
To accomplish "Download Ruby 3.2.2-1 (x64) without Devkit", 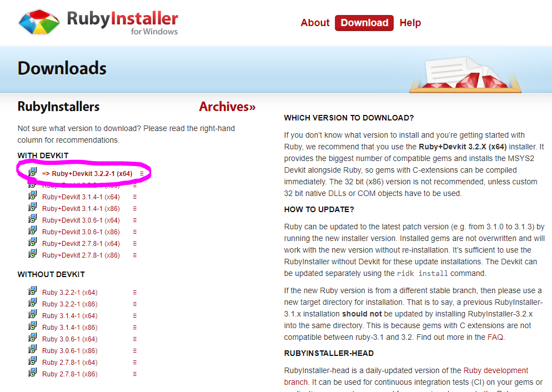I will [70, 293].
